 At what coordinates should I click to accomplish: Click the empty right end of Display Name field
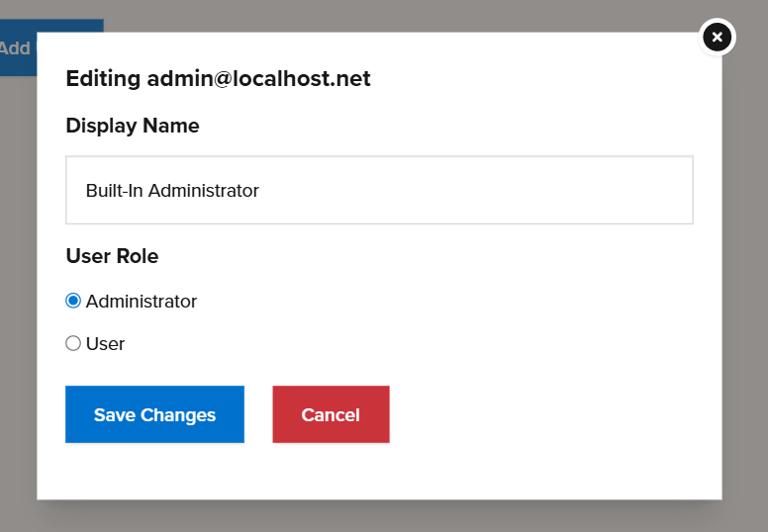tap(633, 190)
